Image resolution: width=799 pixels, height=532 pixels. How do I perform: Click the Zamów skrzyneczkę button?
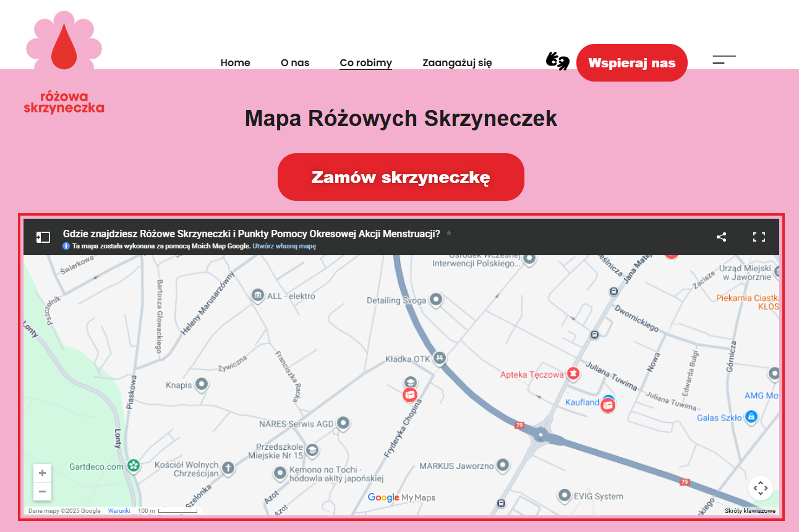coord(401,177)
